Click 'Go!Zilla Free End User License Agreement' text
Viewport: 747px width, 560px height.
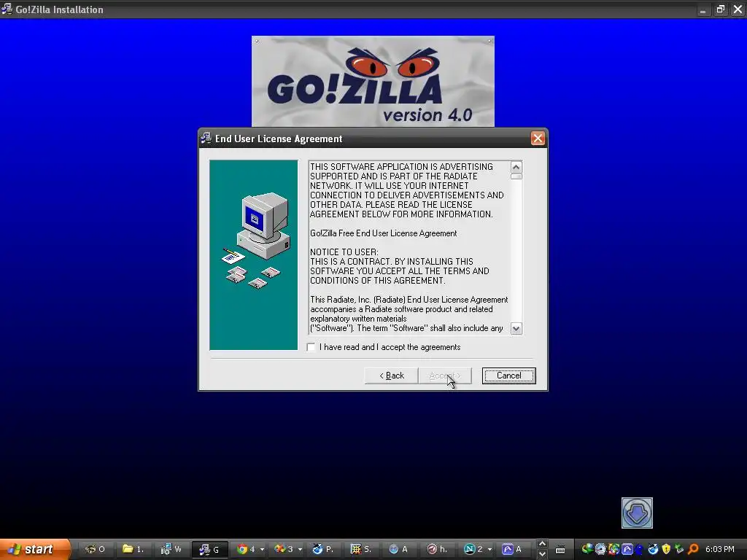tap(383, 233)
